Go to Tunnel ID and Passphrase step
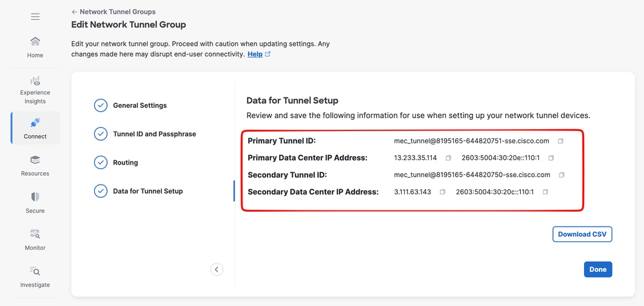The image size is (644, 306). point(154,134)
